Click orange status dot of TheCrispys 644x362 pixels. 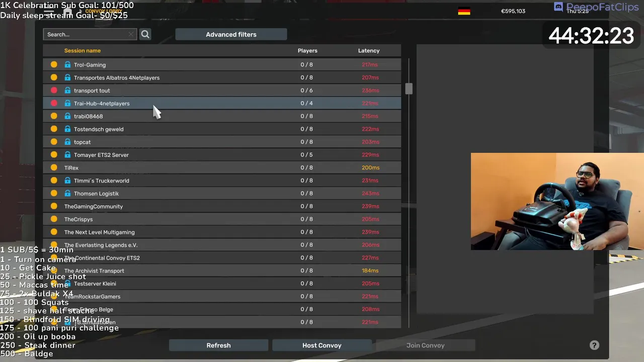tap(54, 219)
